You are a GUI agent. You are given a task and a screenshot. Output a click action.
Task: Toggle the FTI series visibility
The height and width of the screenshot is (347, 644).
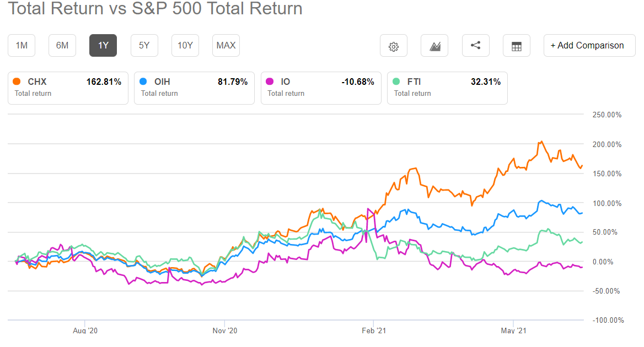pos(447,87)
